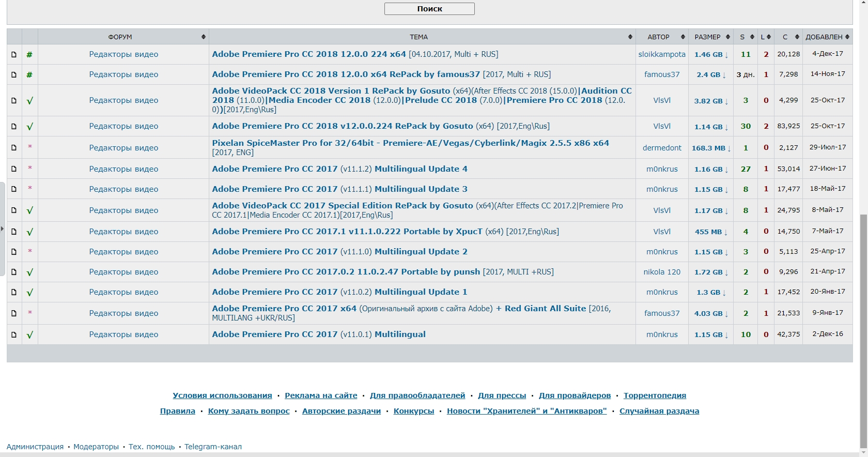This screenshot has height=457, width=868.
Task: Sort table by ФОРУМ column header
Action: click(x=123, y=37)
